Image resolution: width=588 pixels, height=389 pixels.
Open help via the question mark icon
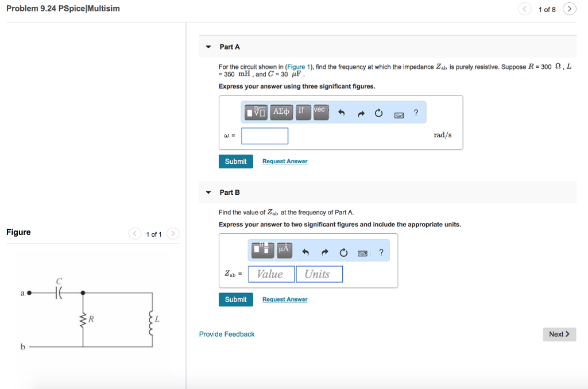click(416, 113)
